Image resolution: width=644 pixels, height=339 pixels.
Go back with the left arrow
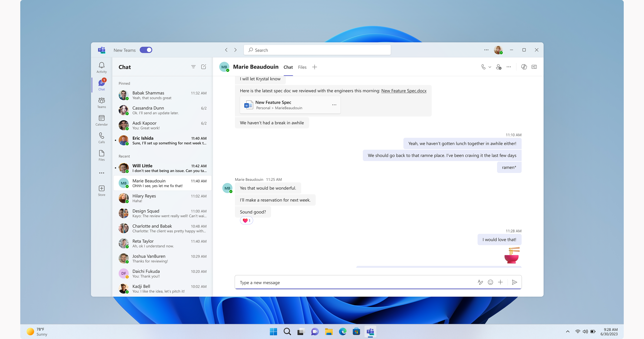pos(226,50)
